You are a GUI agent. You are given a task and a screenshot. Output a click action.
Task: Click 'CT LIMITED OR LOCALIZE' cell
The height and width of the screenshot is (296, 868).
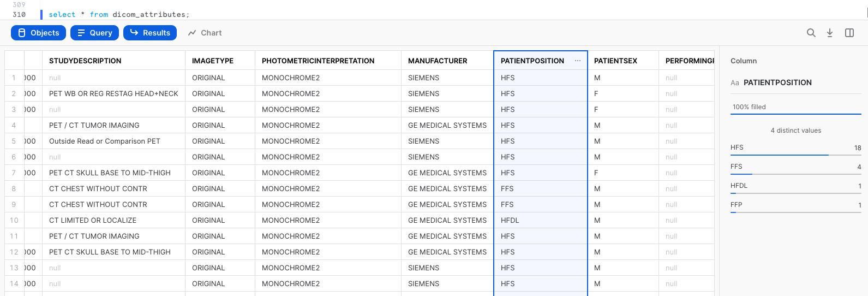[113, 220]
